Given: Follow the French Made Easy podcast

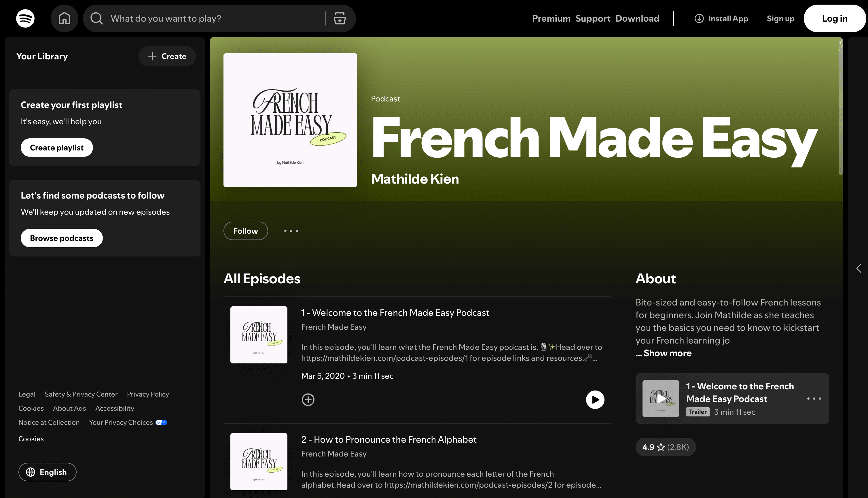Looking at the screenshot, I should point(245,231).
